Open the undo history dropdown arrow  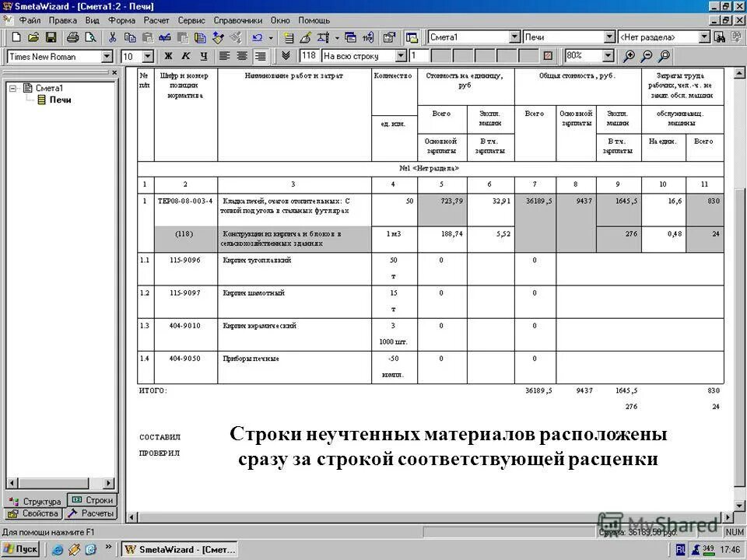coord(271,37)
